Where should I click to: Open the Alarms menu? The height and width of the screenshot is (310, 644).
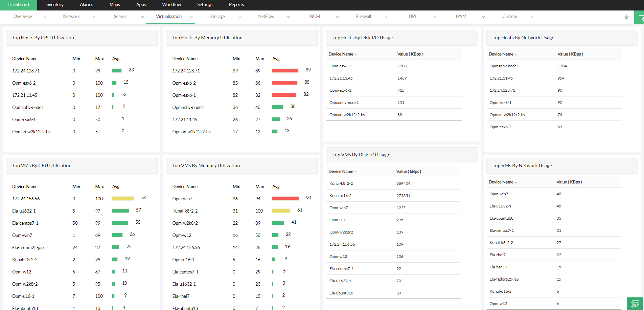(x=87, y=5)
